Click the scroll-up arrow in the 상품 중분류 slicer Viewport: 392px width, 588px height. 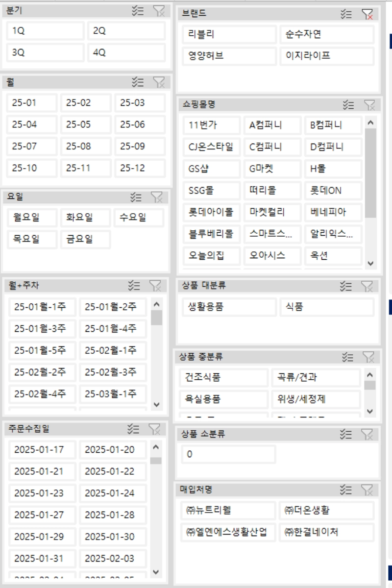[370, 375]
